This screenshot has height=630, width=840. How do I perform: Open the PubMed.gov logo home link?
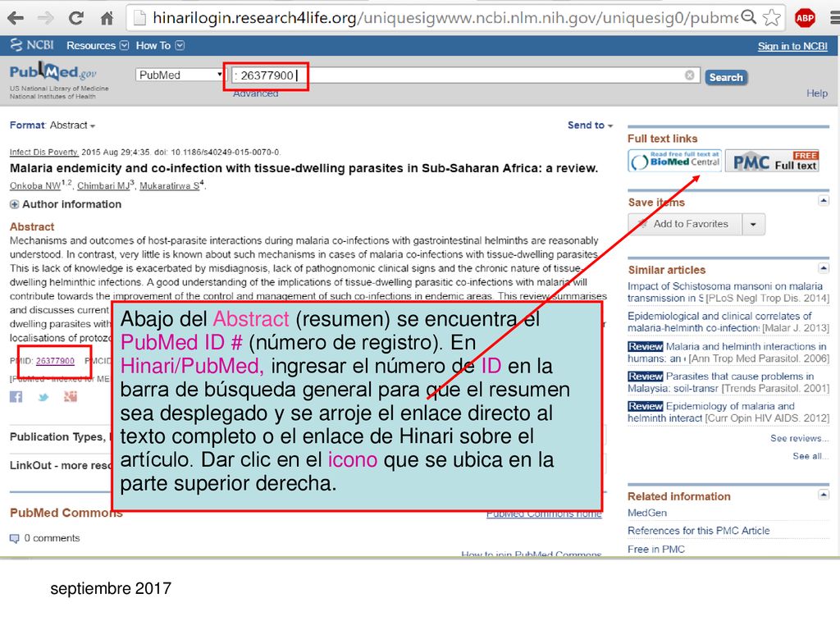53,72
